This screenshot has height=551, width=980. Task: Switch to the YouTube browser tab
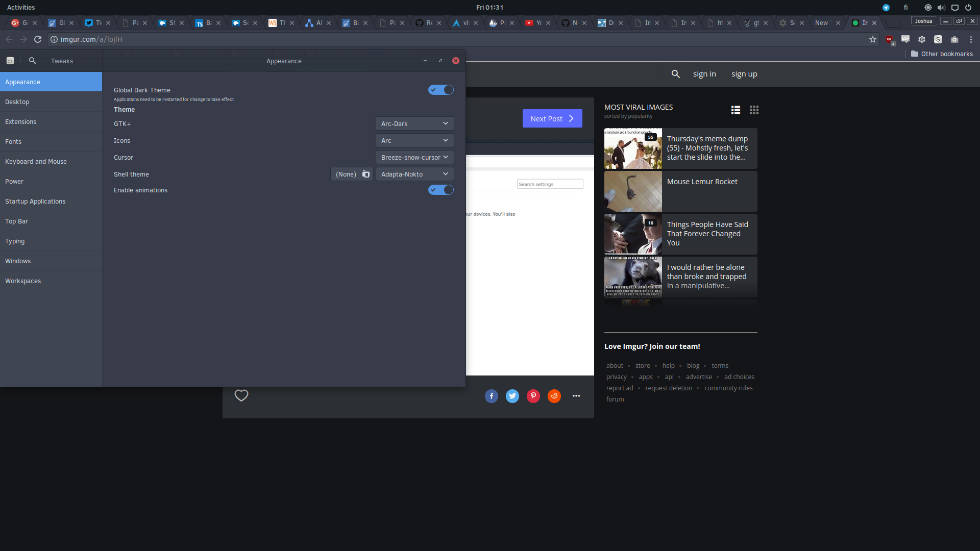click(537, 23)
